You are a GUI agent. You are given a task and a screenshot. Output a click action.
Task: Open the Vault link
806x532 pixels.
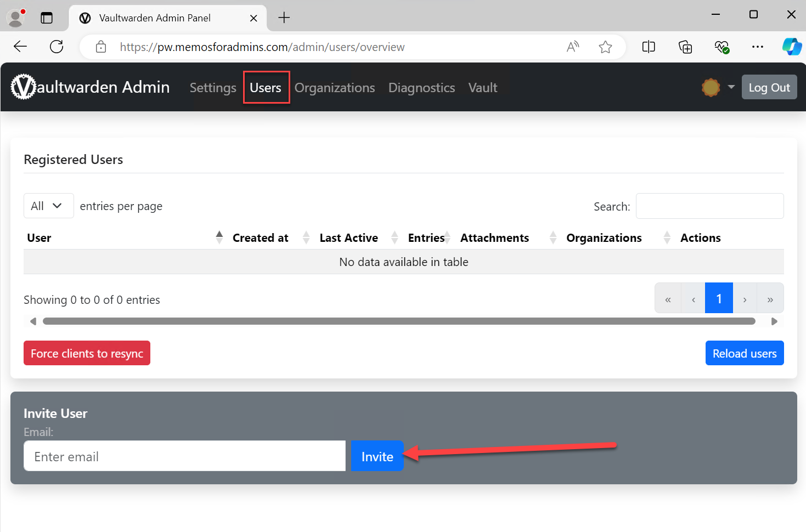pos(483,88)
